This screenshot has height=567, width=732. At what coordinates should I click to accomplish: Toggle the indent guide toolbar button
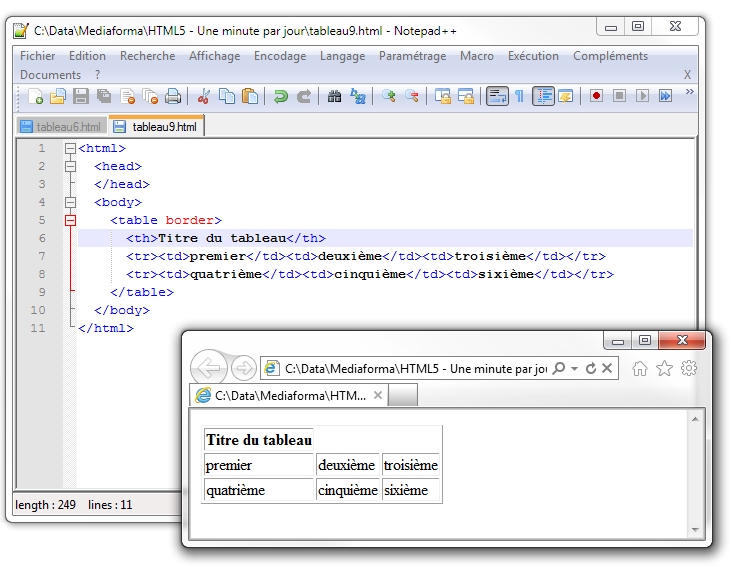click(x=543, y=97)
